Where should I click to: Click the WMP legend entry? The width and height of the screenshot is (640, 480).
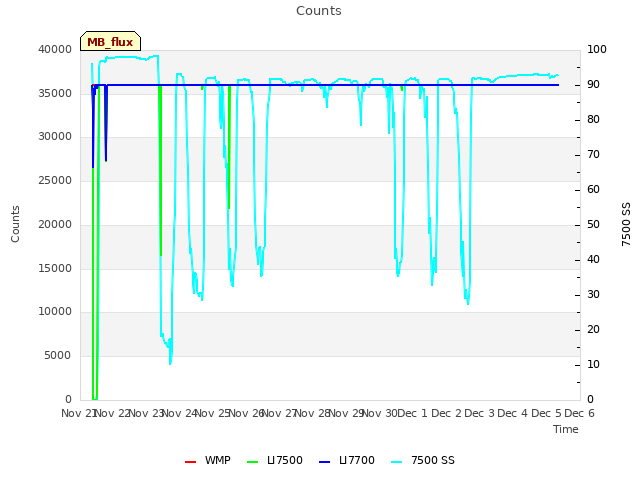coord(208,460)
